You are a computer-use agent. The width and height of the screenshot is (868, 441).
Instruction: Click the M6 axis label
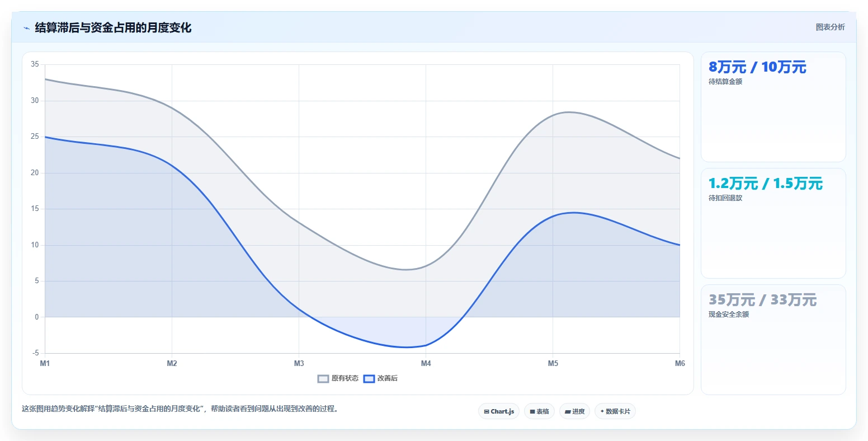point(680,364)
